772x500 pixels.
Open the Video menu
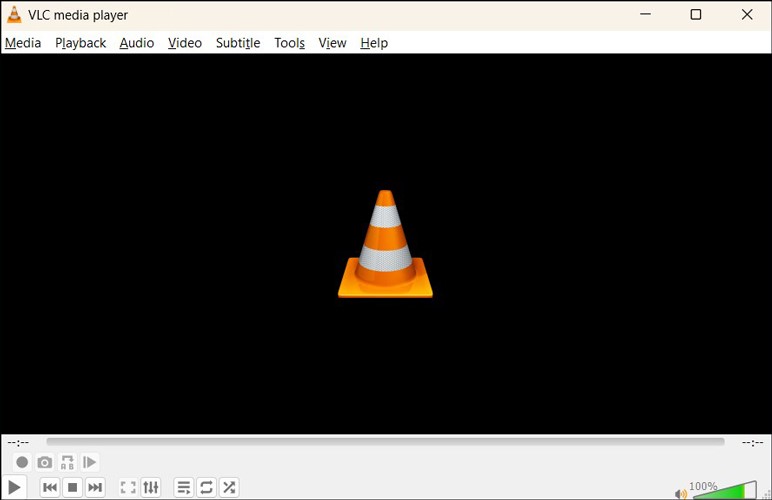(185, 43)
